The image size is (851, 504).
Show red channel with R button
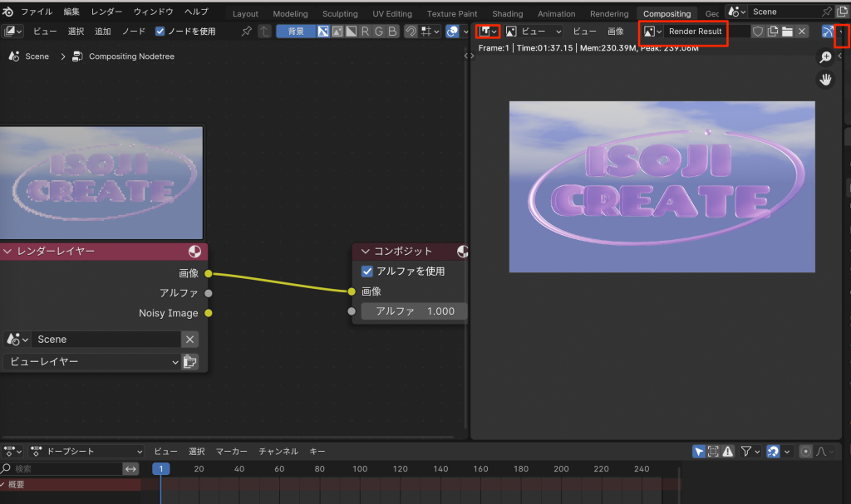click(x=366, y=31)
